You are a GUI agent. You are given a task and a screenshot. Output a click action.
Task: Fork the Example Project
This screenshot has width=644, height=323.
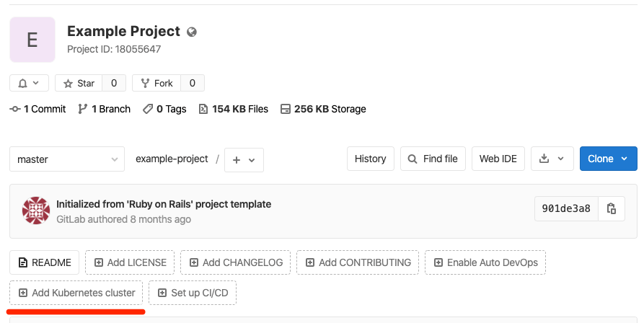point(157,83)
